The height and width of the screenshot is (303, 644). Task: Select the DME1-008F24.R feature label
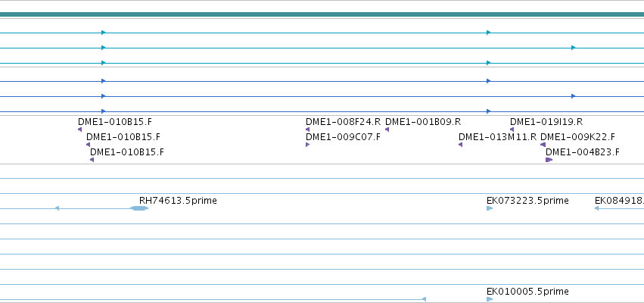coord(343,122)
